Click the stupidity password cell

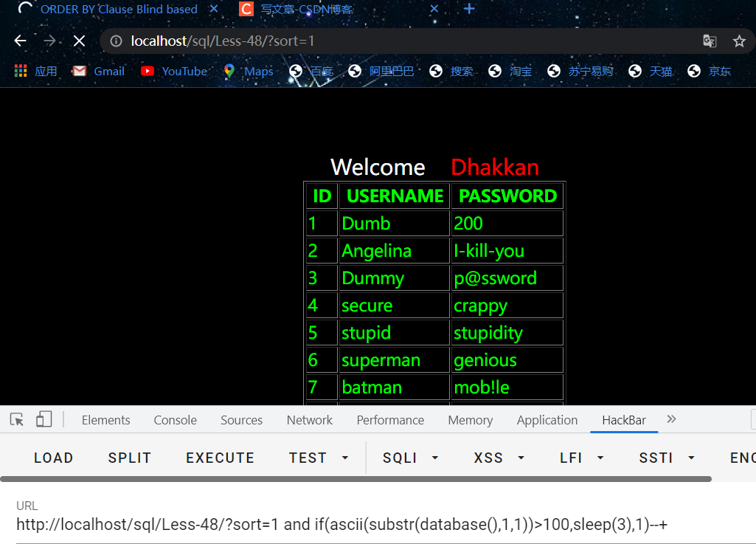pyautogui.click(x=507, y=333)
